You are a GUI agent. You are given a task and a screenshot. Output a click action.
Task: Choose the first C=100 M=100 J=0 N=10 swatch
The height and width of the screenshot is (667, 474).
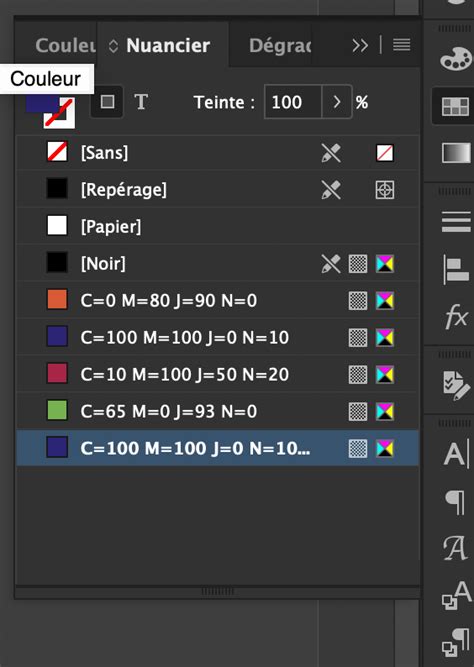[x=217, y=337]
